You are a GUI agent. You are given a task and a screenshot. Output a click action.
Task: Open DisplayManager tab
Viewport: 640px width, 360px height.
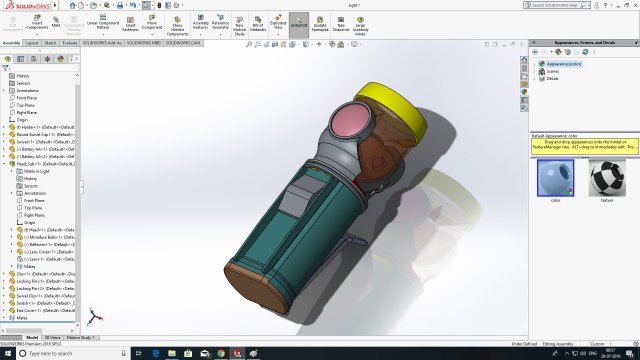(61, 59)
